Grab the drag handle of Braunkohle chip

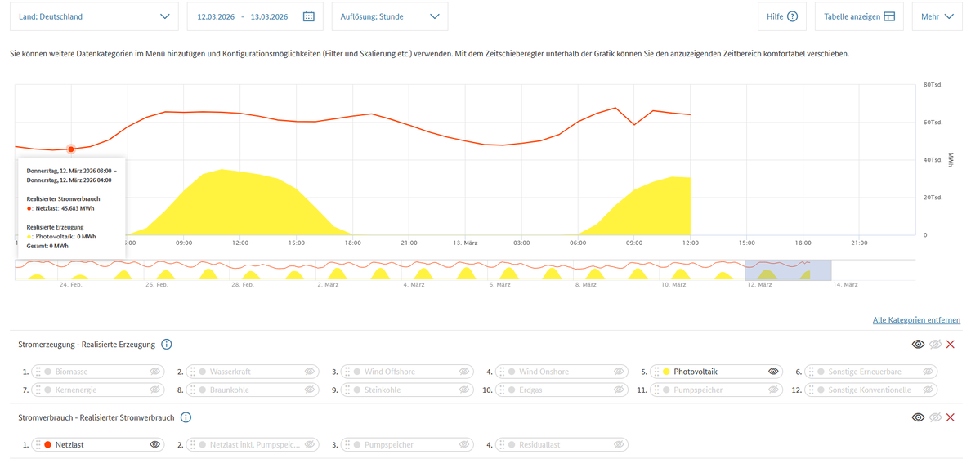coord(193,390)
